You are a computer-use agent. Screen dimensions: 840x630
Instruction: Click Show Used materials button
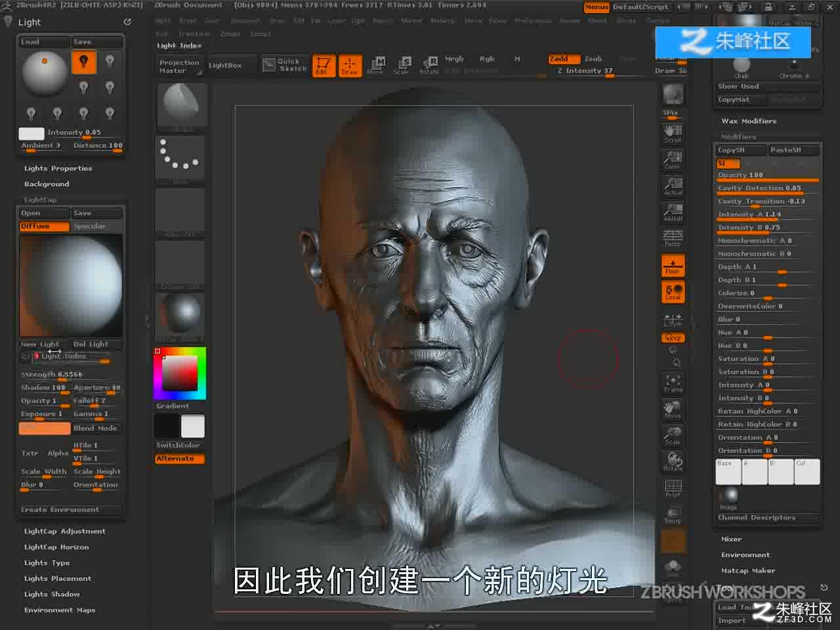coord(768,87)
